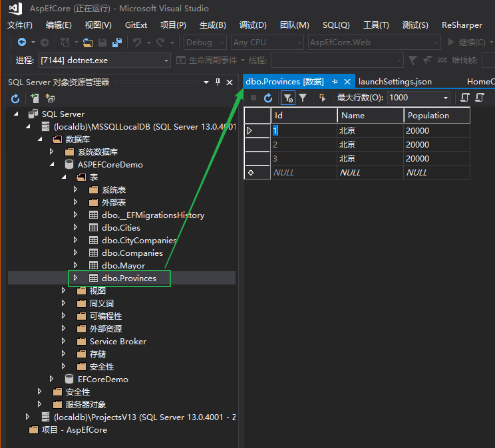This screenshot has width=495, height=448.
Task: Close the dbo.Provinces [数据] tab
Action: click(347, 82)
